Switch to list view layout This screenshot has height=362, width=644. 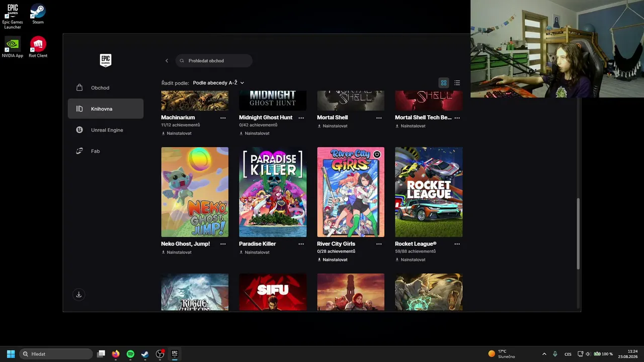(x=457, y=83)
